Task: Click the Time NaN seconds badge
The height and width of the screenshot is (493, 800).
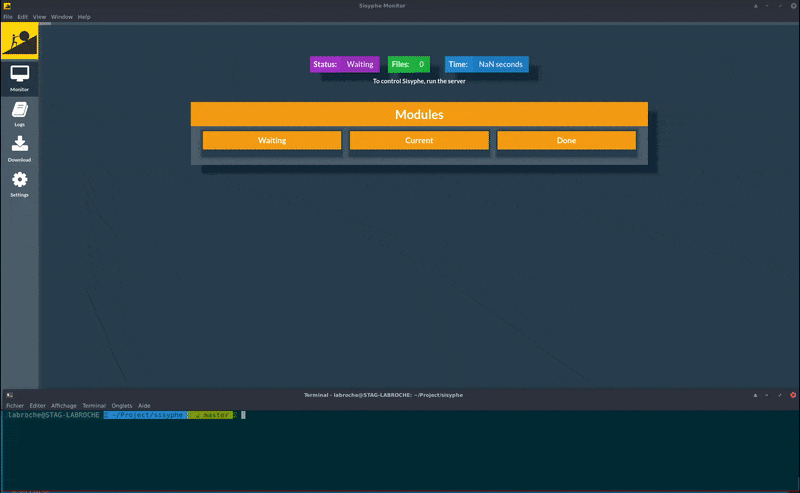Action: click(487, 64)
